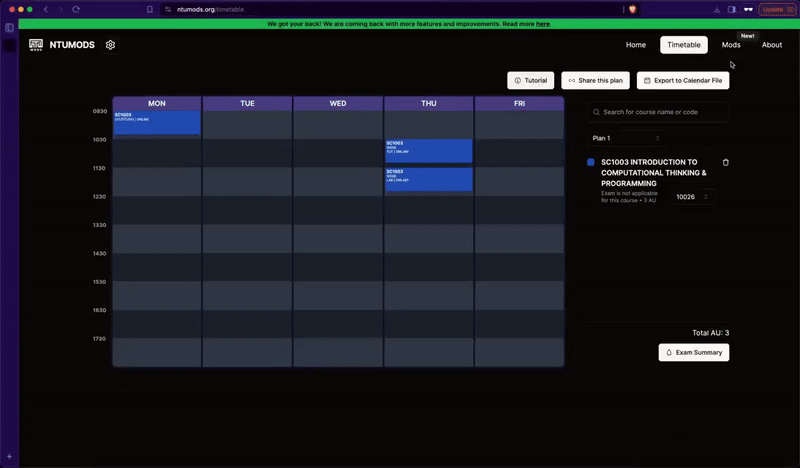Open the Exam Summary
800x468 pixels.
click(693, 352)
